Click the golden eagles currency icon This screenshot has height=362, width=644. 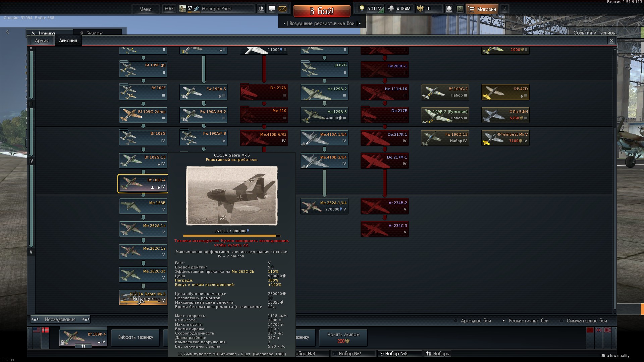click(420, 9)
